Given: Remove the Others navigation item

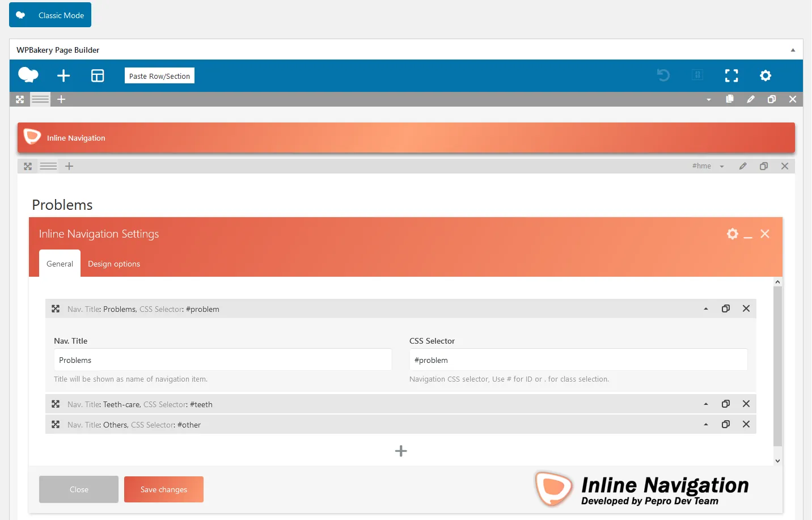Looking at the screenshot, I should [x=746, y=424].
